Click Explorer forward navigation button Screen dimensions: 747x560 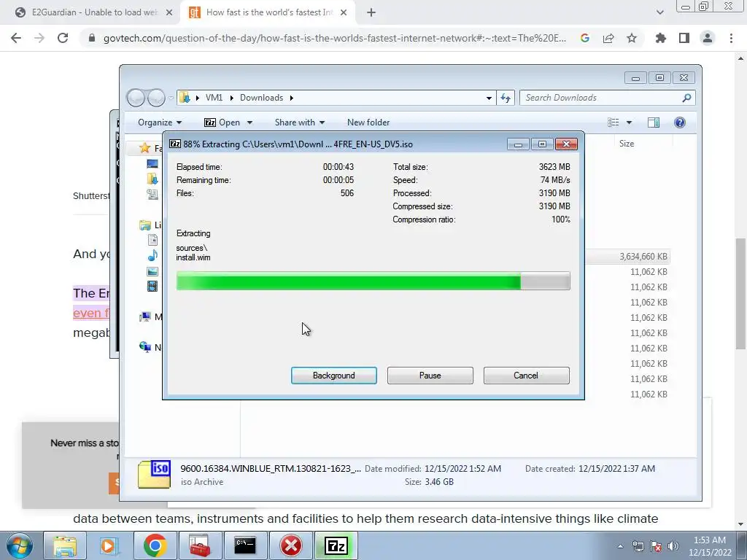(x=156, y=98)
